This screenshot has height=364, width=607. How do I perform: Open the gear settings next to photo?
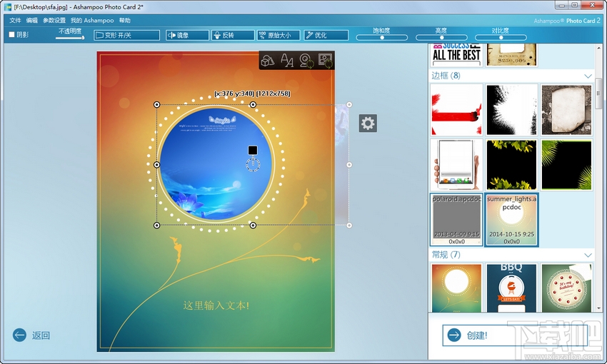click(x=368, y=123)
